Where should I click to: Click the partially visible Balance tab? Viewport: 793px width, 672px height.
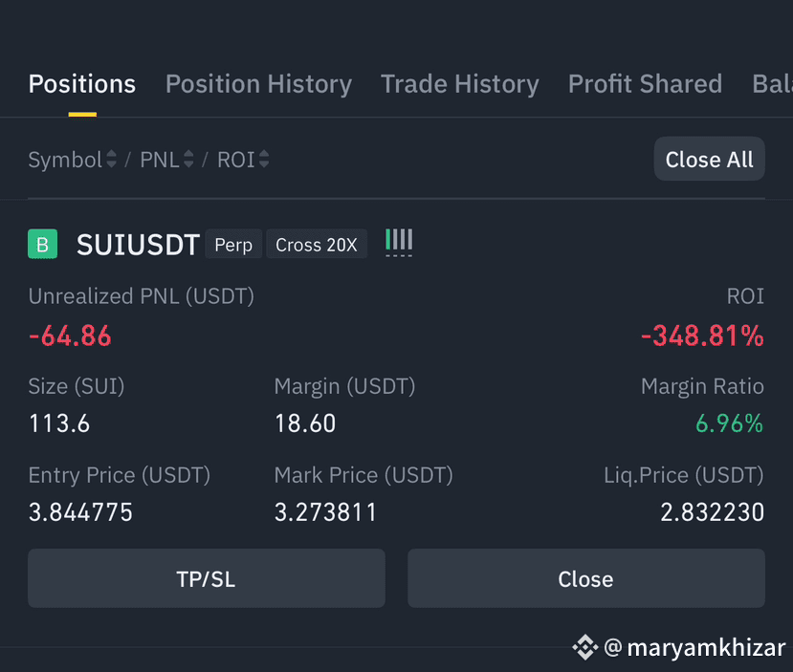pos(772,84)
